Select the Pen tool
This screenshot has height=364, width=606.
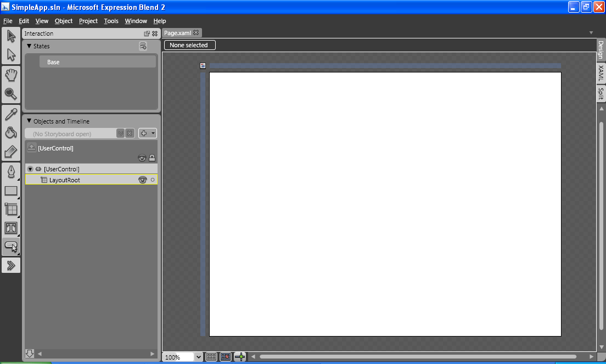pos(11,171)
